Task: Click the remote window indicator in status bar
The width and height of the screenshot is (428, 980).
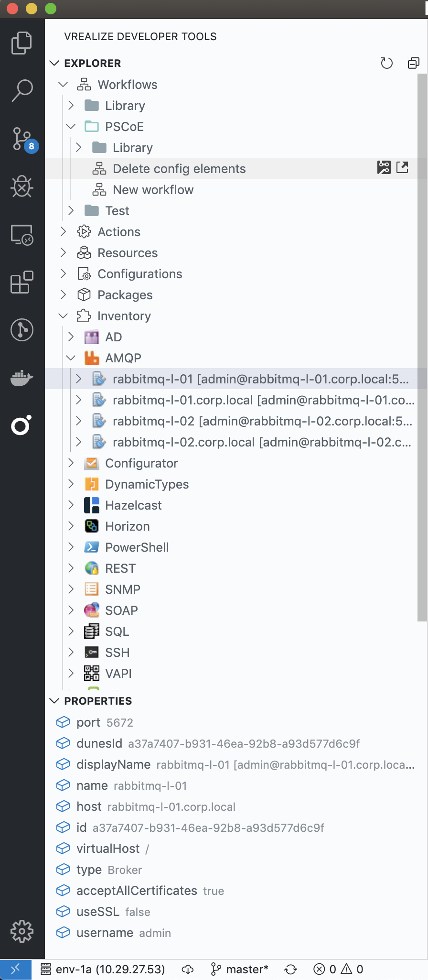Action: pos(16,969)
